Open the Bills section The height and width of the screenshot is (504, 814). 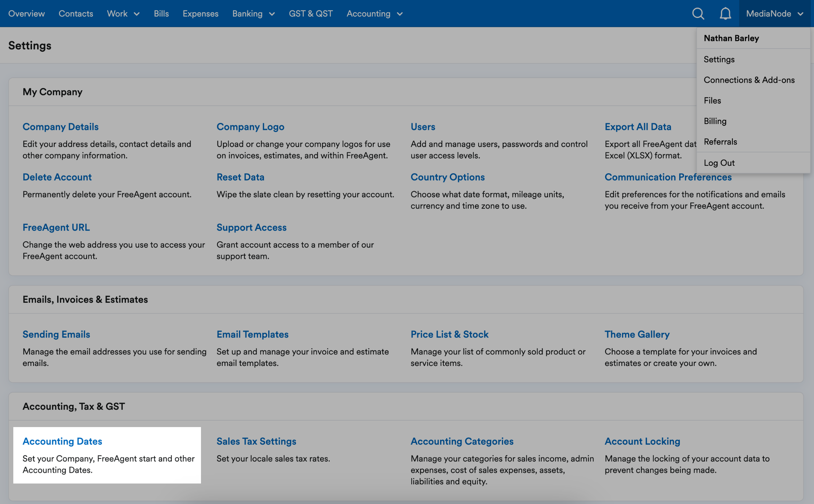coord(161,14)
